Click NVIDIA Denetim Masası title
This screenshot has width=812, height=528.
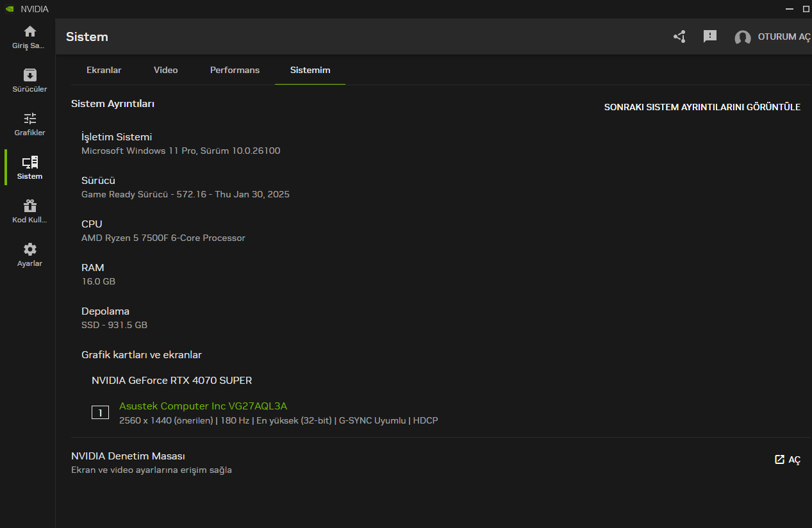pyautogui.click(x=128, y=456)
